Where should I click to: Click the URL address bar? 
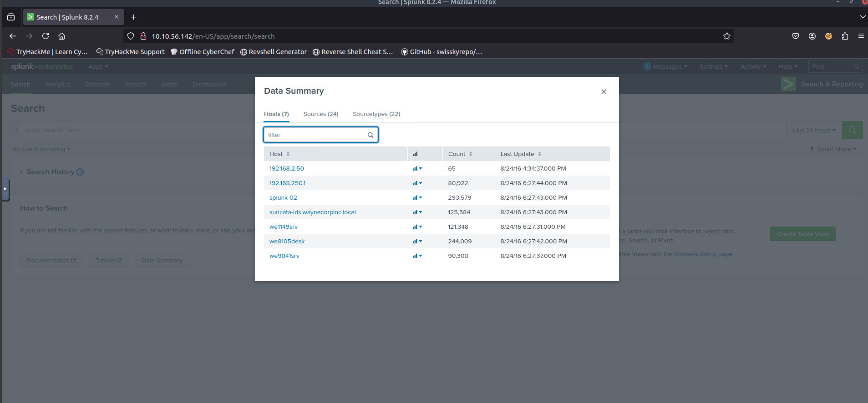(428, 36)
